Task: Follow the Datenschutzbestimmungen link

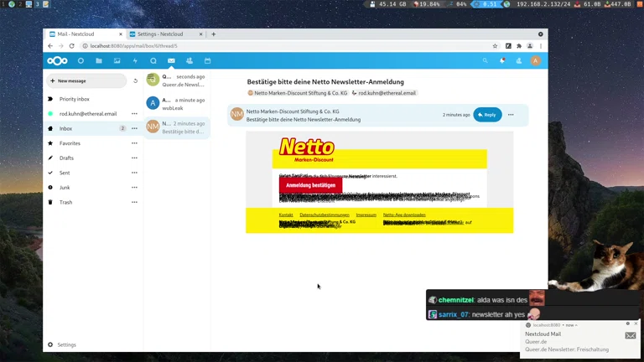Action: tap(325, 215)
